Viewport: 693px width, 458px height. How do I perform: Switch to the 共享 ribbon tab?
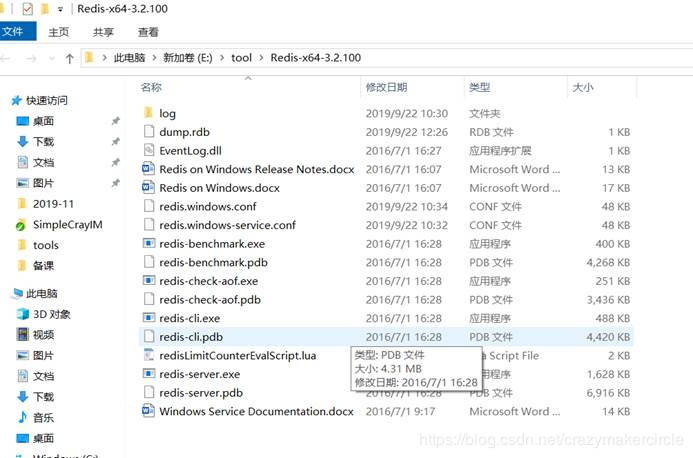coord(103,32)
